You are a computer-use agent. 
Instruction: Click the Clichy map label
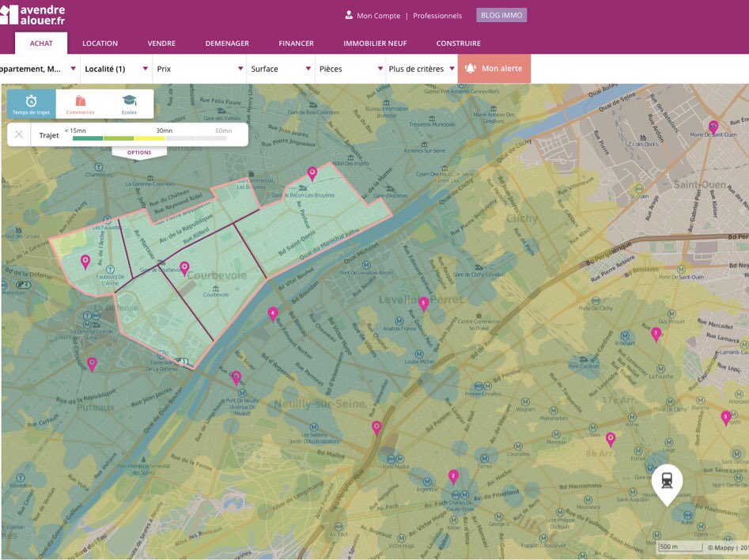click(522, 218)
